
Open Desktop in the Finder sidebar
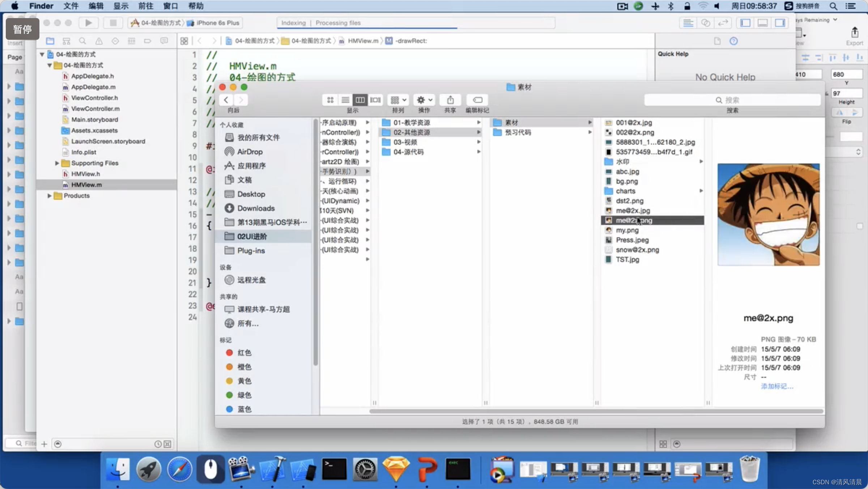tap(251, 194)
